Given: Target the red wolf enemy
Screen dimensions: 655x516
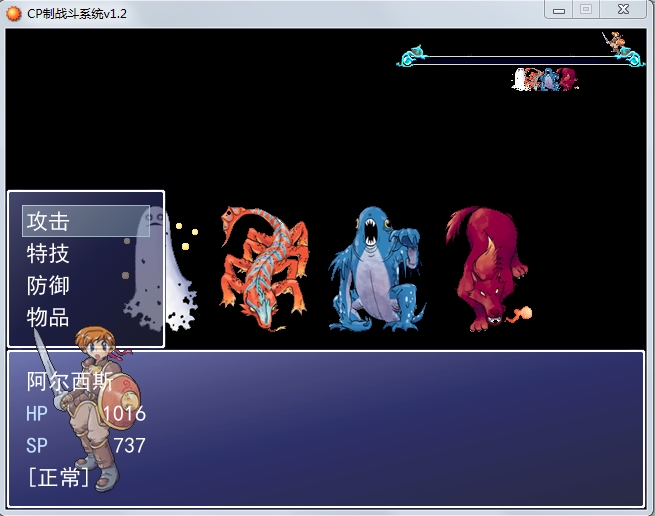Looking at the screenshot, I should tap(488, 267).
